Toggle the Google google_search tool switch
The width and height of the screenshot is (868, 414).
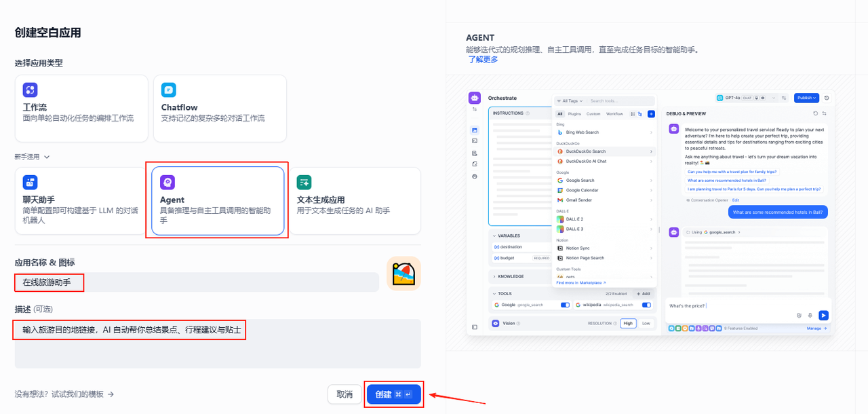[x=565, y=305]
